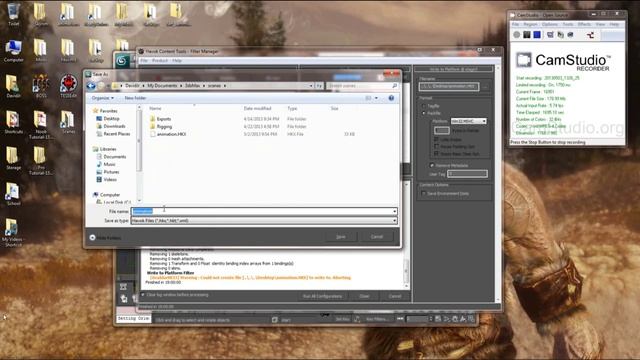Click the Havok log window scrollbar
This screenshot has width=640, height=360.
[406, 270]
